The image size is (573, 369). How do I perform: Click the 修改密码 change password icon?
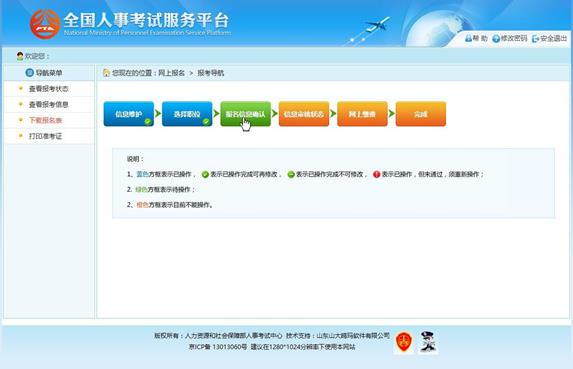pyautogui.click(x=496, y=38)
